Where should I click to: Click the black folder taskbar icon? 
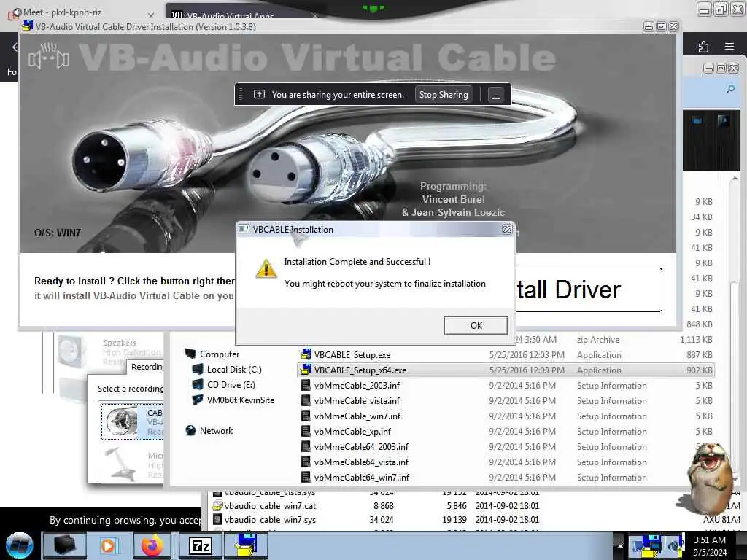click(65, 545)
